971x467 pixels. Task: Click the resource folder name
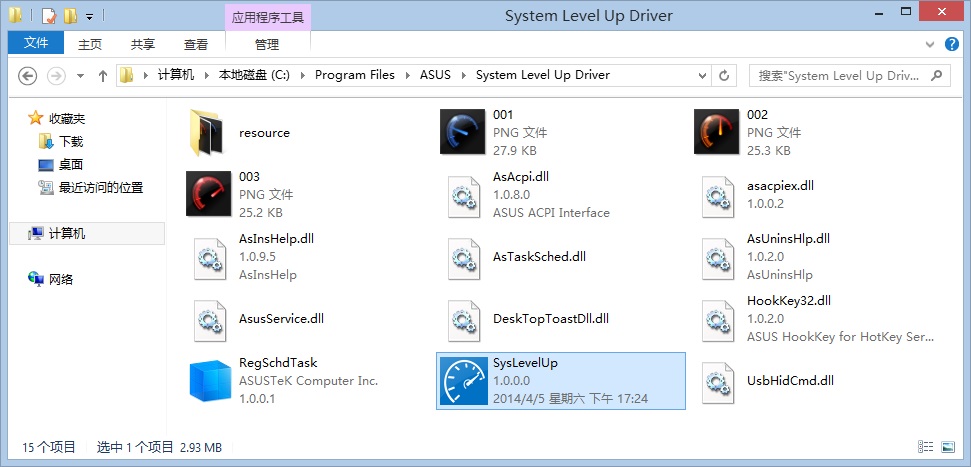264,133
